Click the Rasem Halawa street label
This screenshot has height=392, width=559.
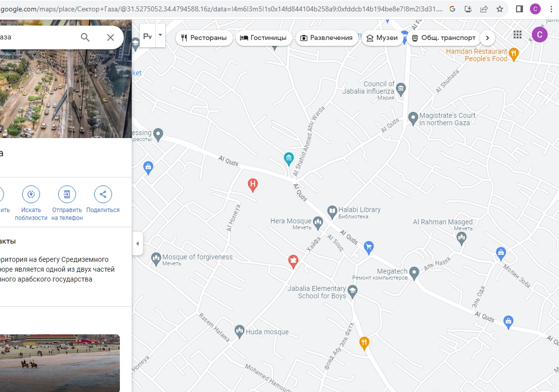click(214, 327)
